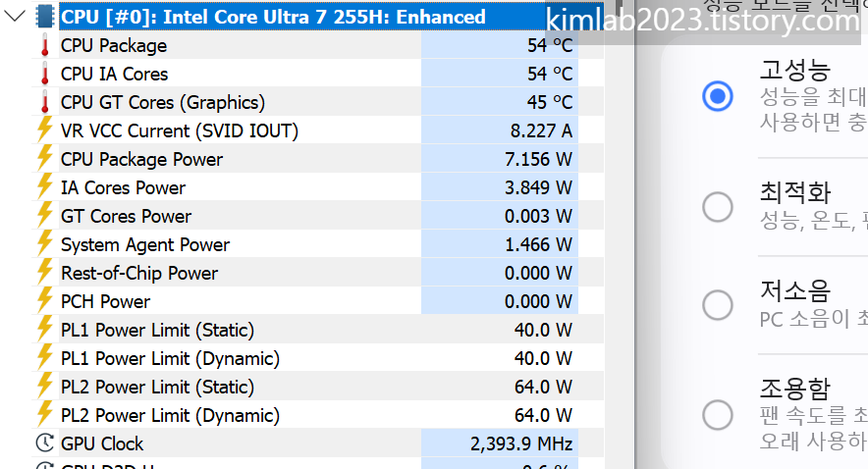The height and width of the screenshot is (469, 868).
Task: Click lightning icon next to GT Cores Power
Action: pyautogui.click(x=45, y=215)
